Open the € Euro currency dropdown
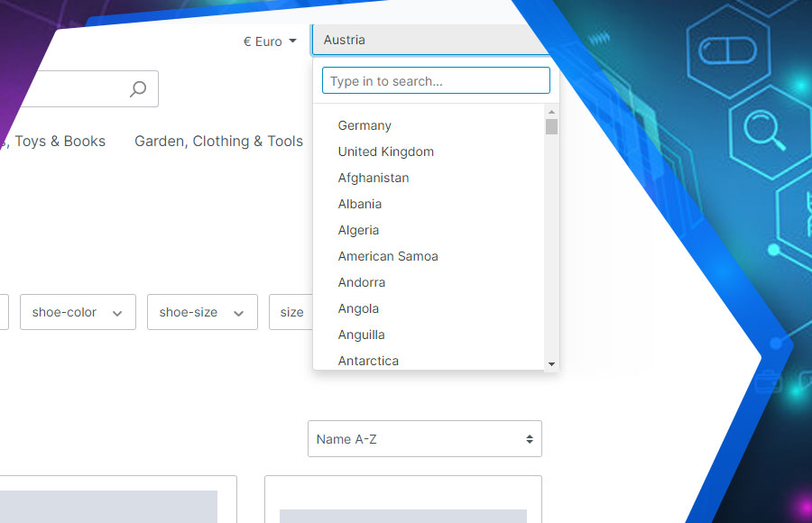 point(268,41)
